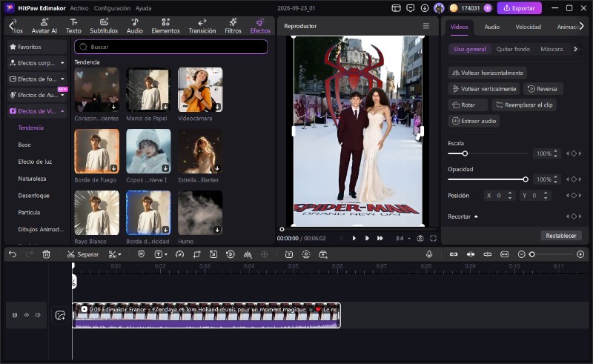Screen dimensions: 593x364
Task: Select the Efecto de luz subcategory
Action: (35, 162)
